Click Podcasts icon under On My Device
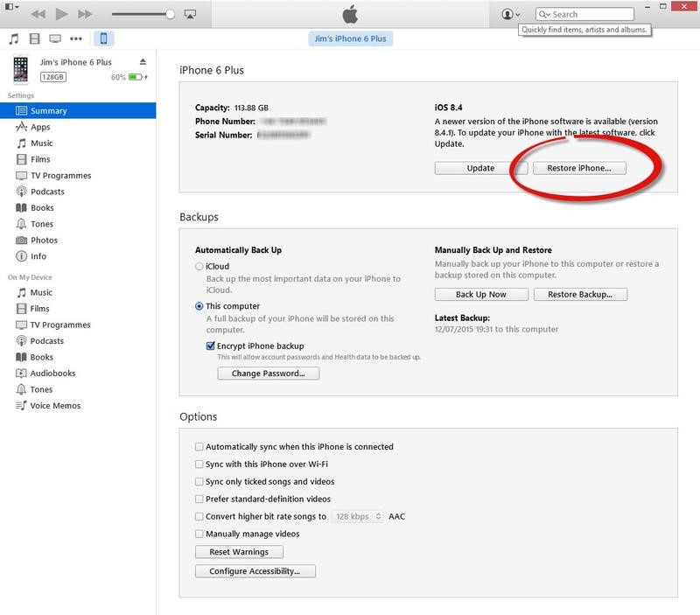700x615 pixels. [21, 341]
